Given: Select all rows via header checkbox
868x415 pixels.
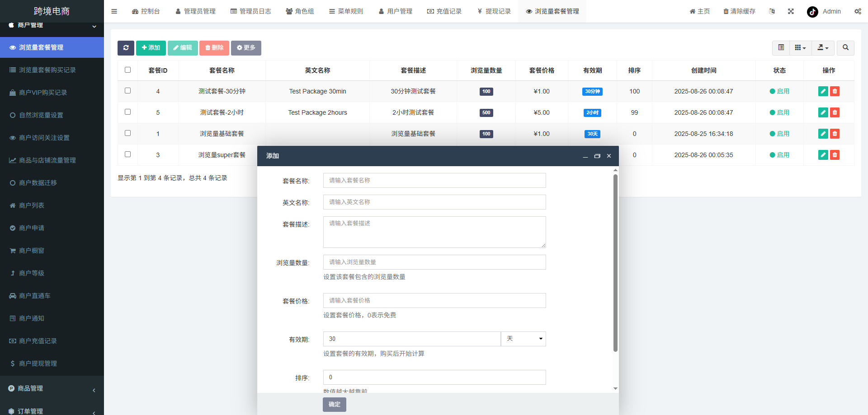Looking at the screenshot, I should coord(127,70).
